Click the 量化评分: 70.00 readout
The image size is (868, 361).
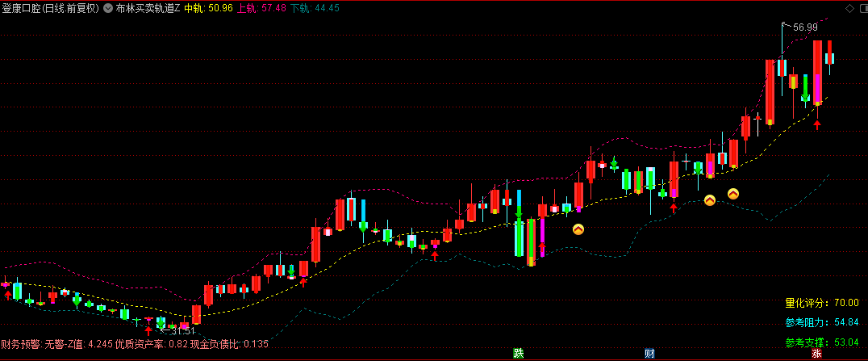[822, 303]
